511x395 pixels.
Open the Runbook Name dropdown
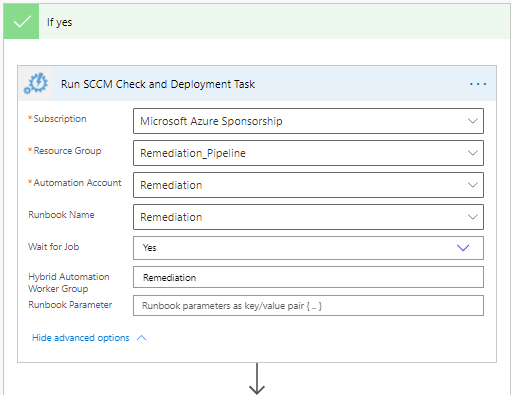308,217
